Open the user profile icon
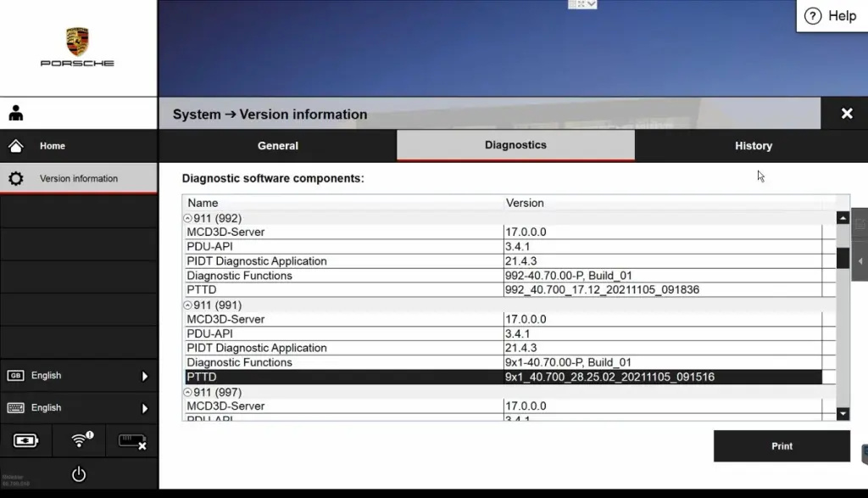This screenshot has width=868, height=498. point(16,114)
